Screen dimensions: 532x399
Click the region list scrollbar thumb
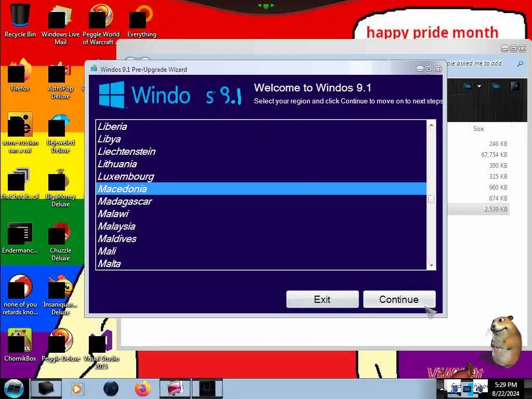pyautogui.click(x=431, y=199)
